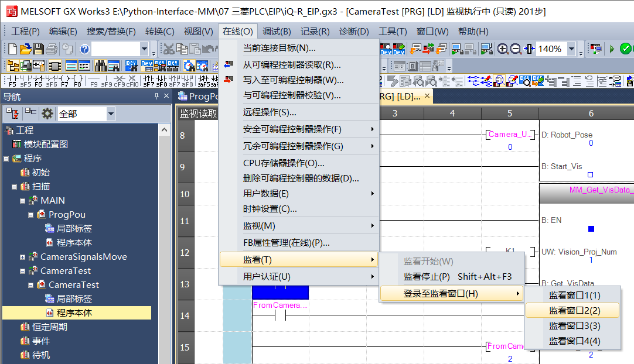This screenshot has height=364, width=634.
Task: Pin the navigation panel
Action: coord(156,96)
